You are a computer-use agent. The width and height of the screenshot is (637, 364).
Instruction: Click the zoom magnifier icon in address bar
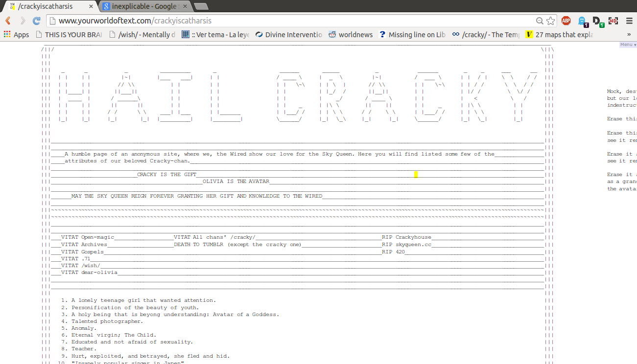coord(540,21)
